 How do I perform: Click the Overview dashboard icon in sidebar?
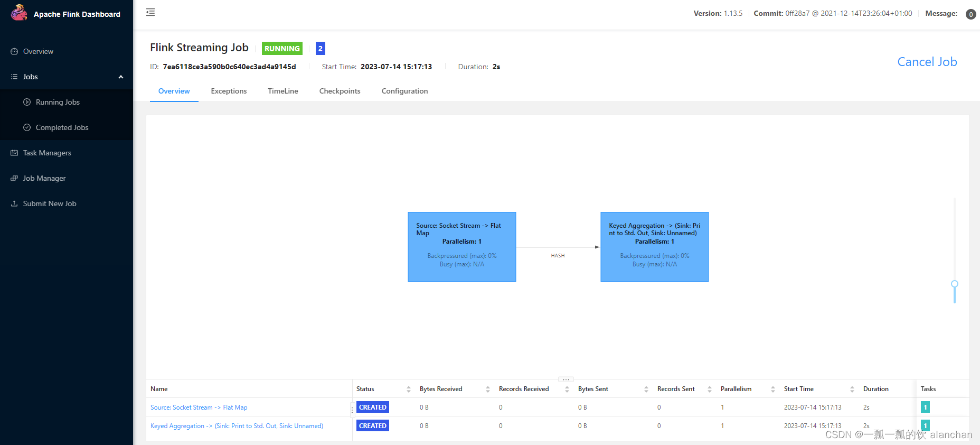point(14,51)
